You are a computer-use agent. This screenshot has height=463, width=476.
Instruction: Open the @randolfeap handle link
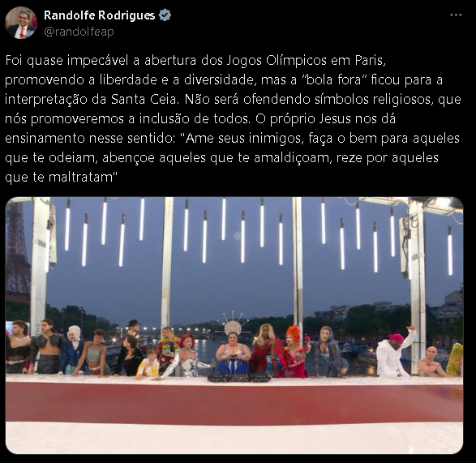pyautogui.click(x=79, y=32)
